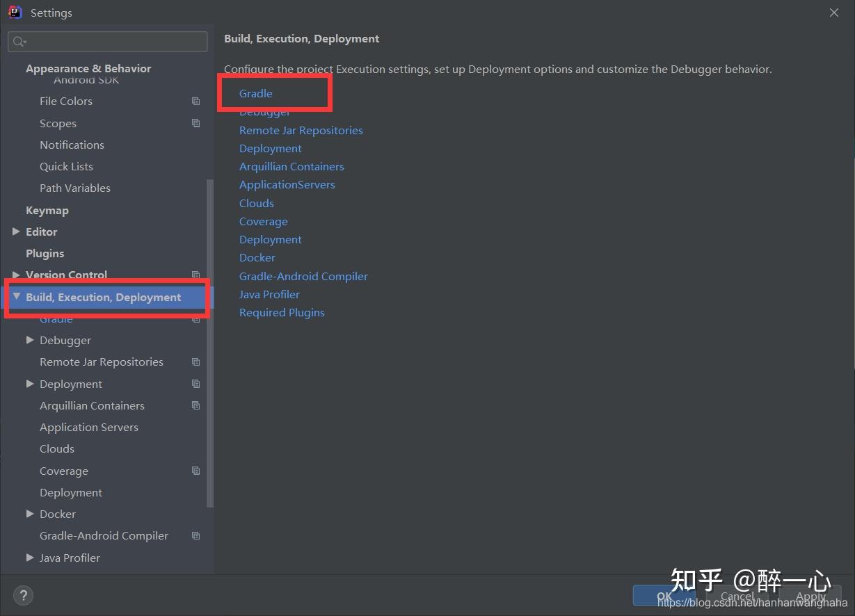
Task: Click the icon beside Coverage in sidebar
Action: click(195, 471)
